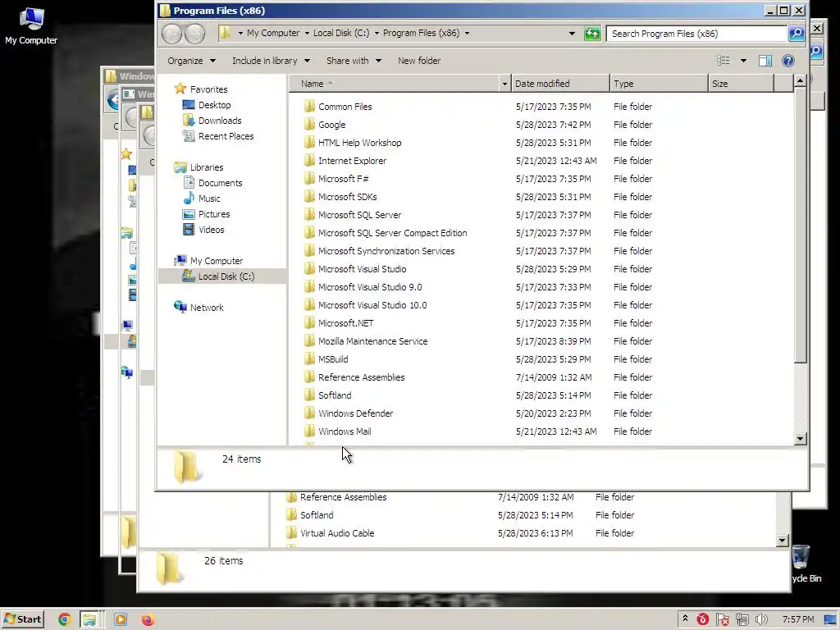Open the My Computer desktop icon
The width and height of the screenshot is (840, 630).
point(31,25)
